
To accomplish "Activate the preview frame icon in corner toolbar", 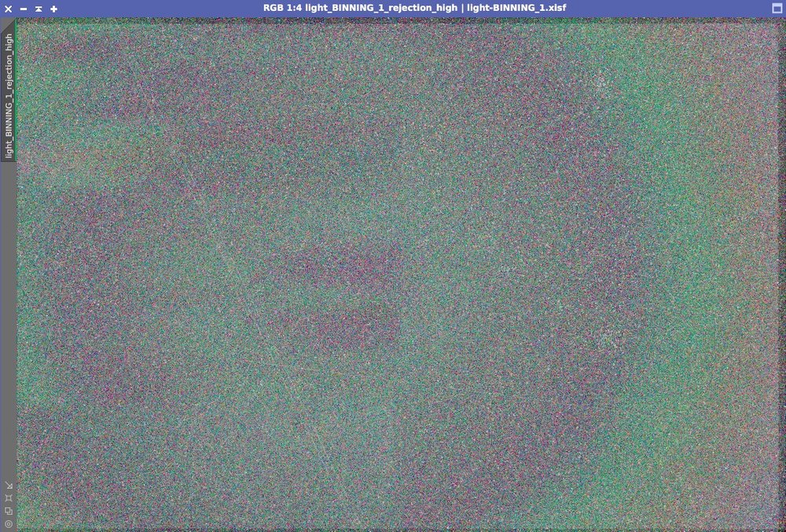I will [x=9, y=497].
